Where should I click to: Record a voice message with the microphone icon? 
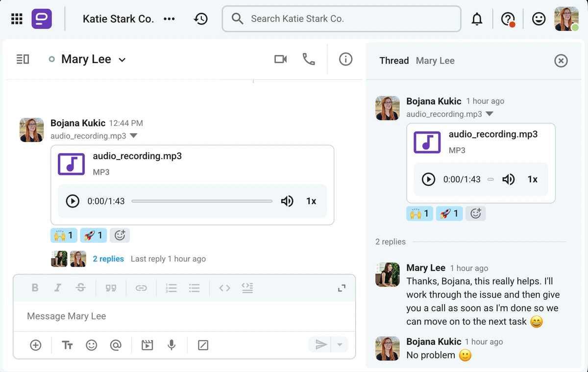[x=171, y=345]
